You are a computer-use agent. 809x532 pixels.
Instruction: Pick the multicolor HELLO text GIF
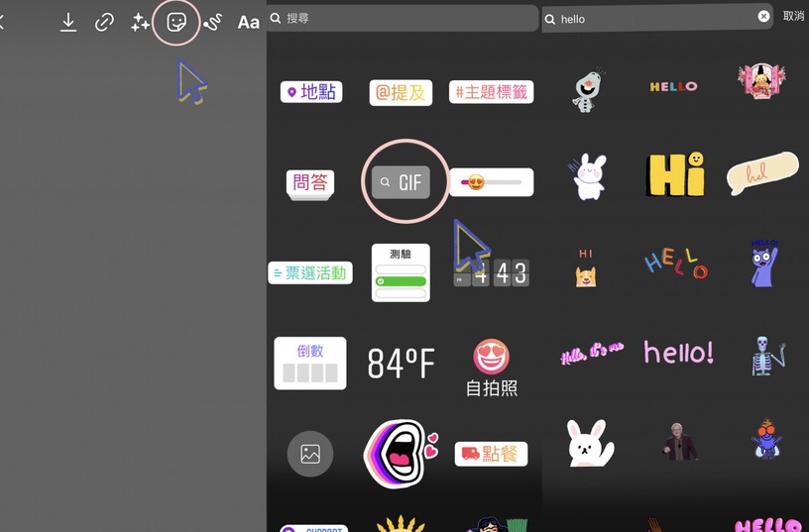(x=673, y=86)
